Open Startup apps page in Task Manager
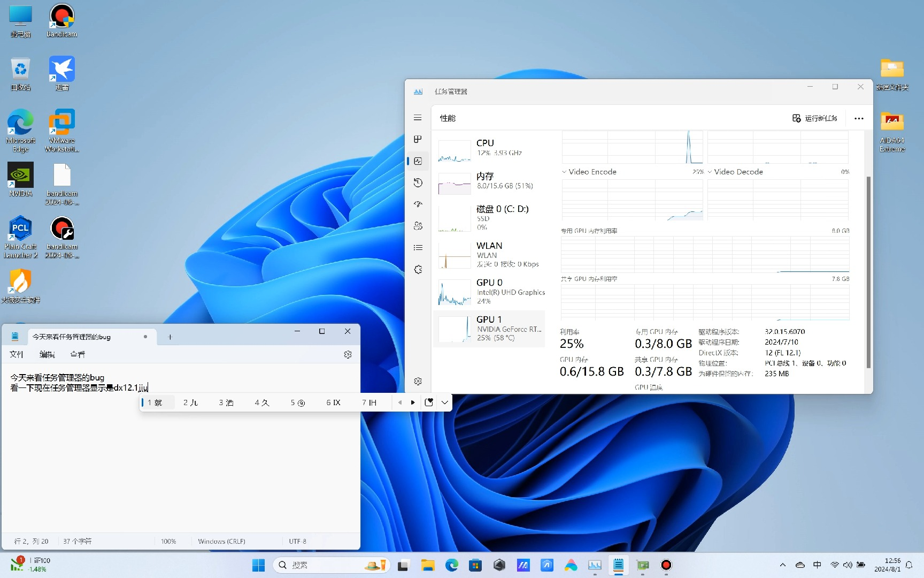The height and width of the screenshot is (578, 924). pos(418,204)
